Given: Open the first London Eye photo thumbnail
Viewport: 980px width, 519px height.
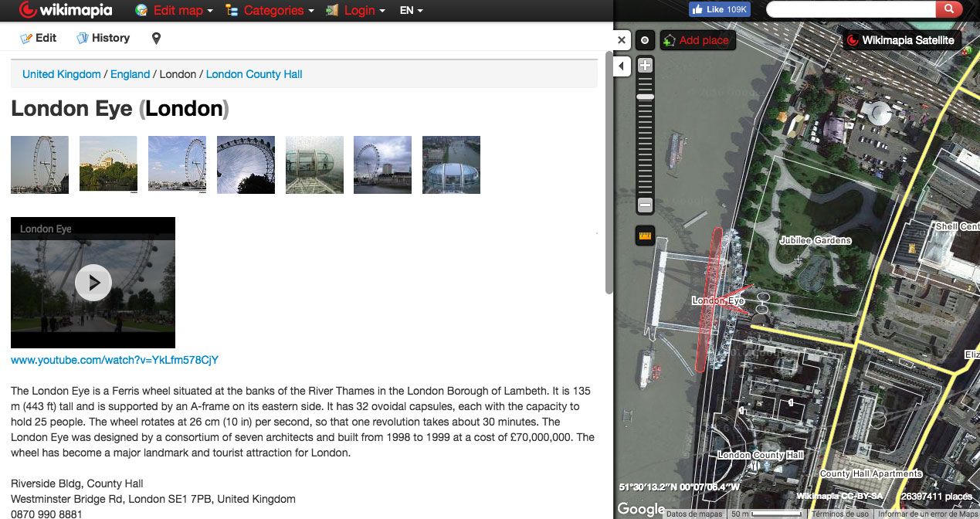Looking at the screenshot, I should click(x=39, y=165).
